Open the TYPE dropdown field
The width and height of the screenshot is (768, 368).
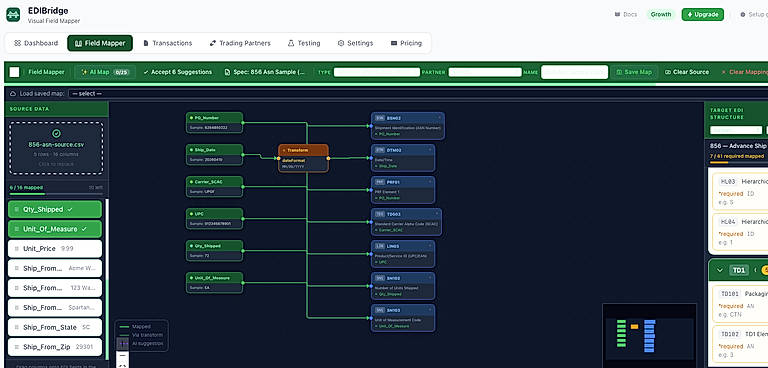(x=377, y=72)
